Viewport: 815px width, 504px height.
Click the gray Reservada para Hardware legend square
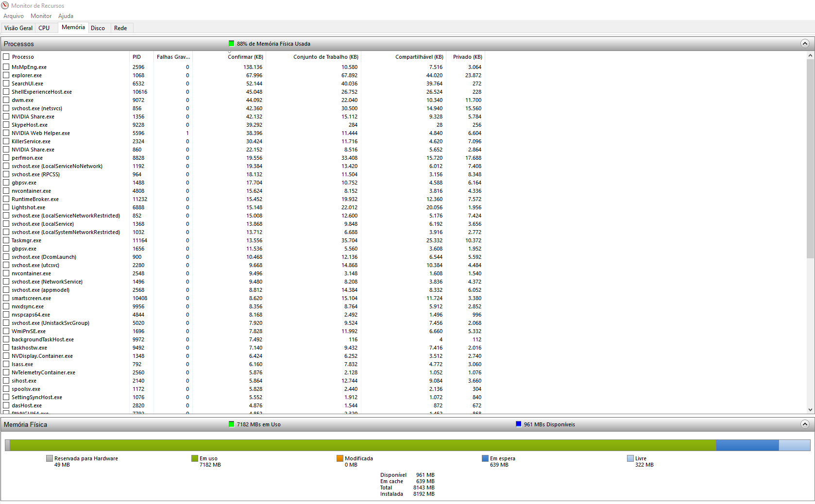tap(50, 458)
